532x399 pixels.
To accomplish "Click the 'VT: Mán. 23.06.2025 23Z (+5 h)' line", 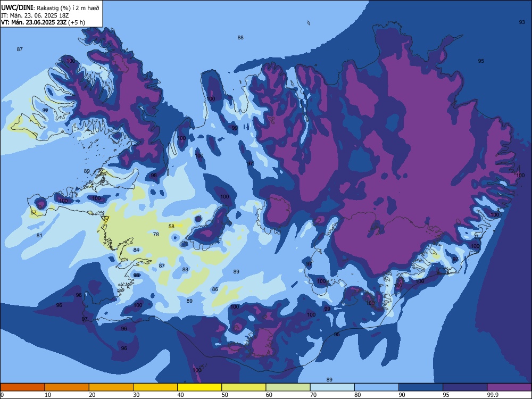I will pyautogui.click(x=43, y=22).
